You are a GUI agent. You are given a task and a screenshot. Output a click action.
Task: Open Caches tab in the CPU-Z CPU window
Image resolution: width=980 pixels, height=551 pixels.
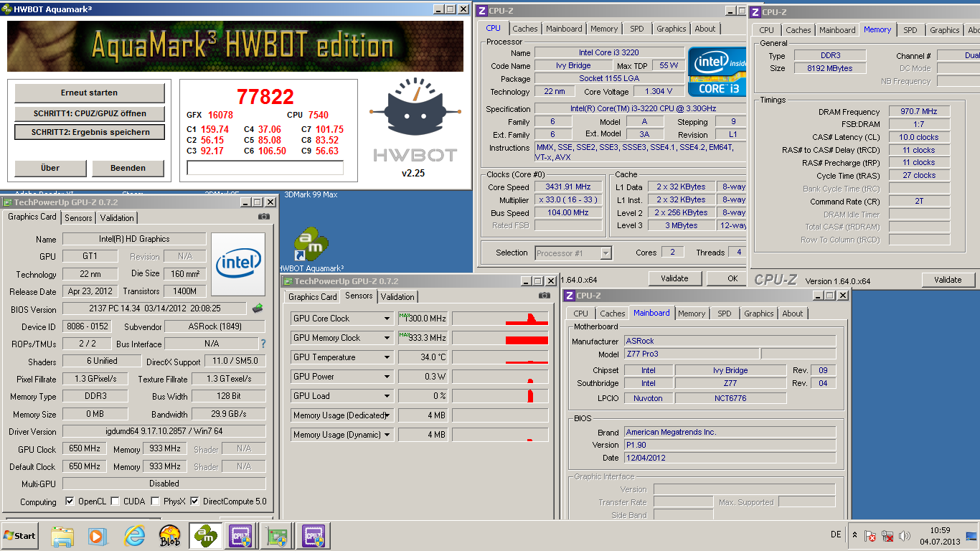pos(525,29)
